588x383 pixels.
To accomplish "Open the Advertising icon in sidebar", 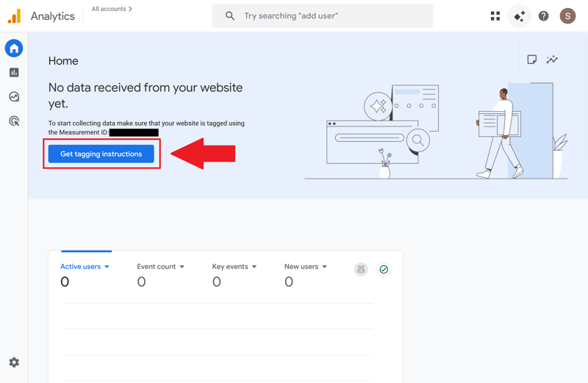I will 14,121.
